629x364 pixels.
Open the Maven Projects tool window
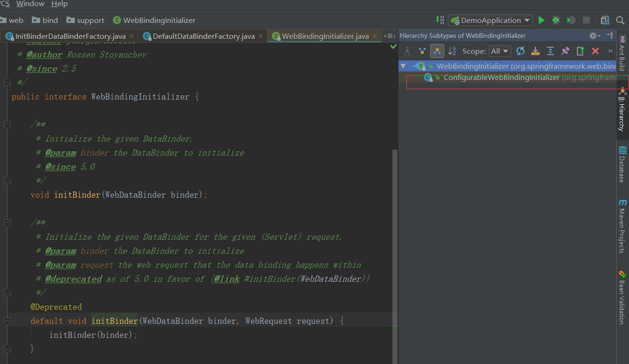[622, 226]
